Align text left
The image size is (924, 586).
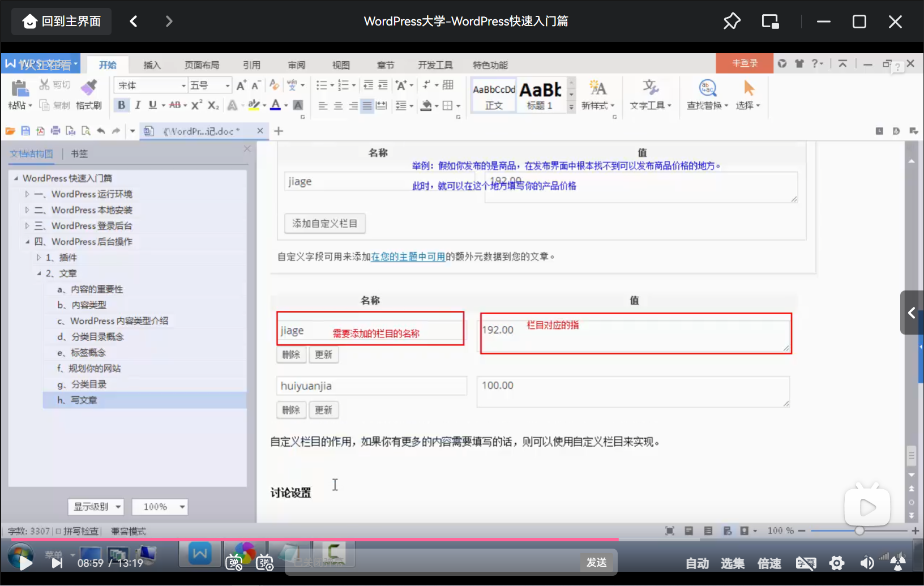(x=323, y=106)
